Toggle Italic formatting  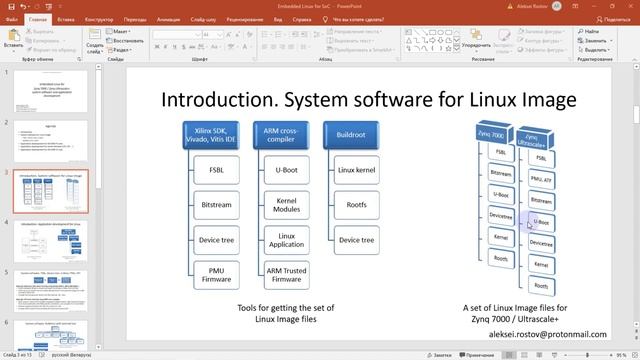click(x=166, y=47)
